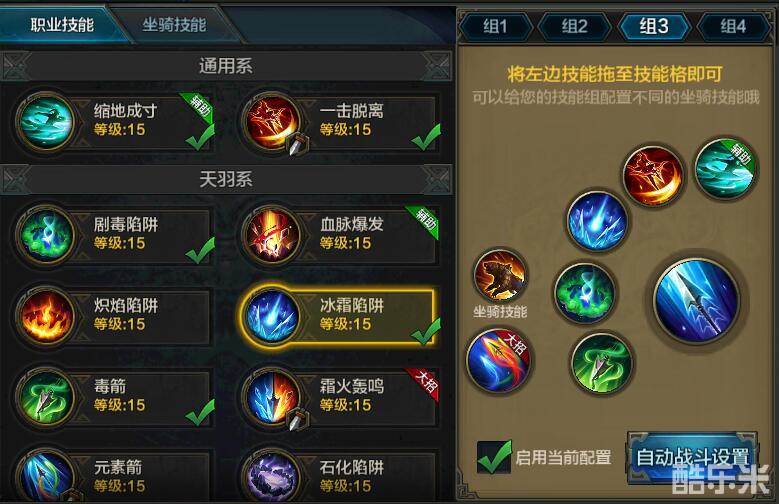Toggle 启用当前配置 checkbox

tap(493, 457)
